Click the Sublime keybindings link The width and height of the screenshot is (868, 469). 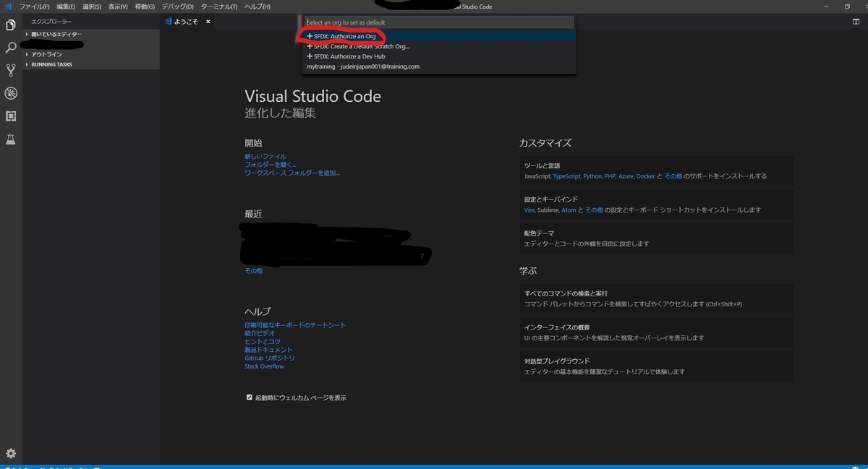548,210
